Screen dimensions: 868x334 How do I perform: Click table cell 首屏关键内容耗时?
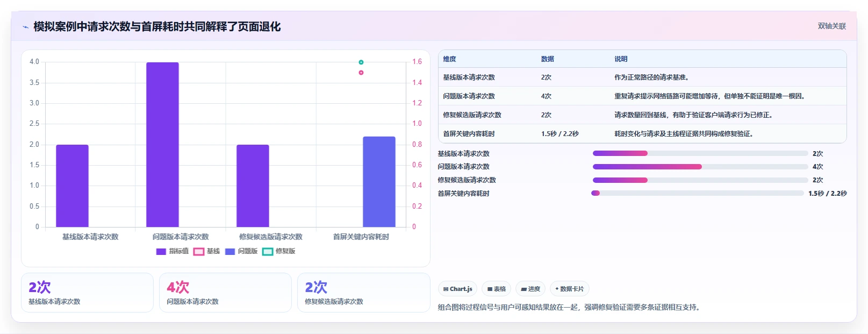click(x=469, y=134)
